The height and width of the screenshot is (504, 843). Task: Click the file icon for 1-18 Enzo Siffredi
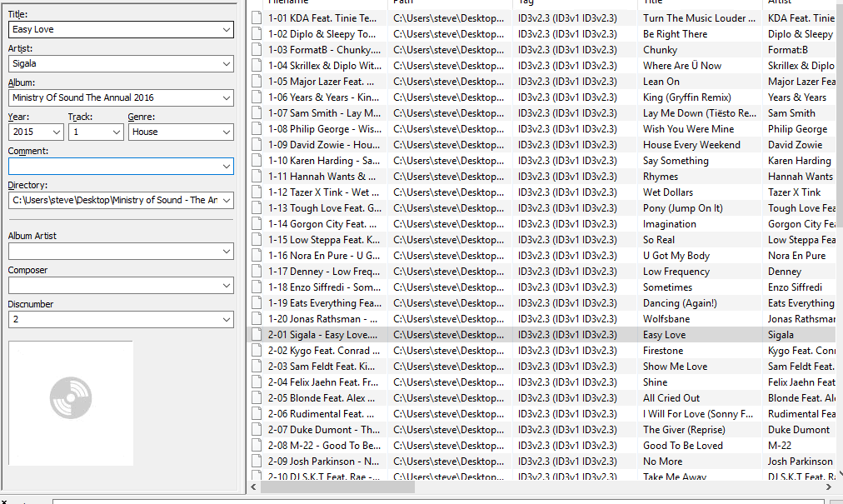tap(257, 287)
